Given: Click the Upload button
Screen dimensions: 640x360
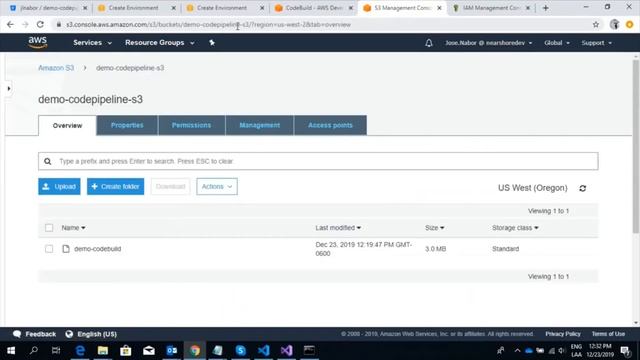Looking at the screenshot, I should point(59,187).
